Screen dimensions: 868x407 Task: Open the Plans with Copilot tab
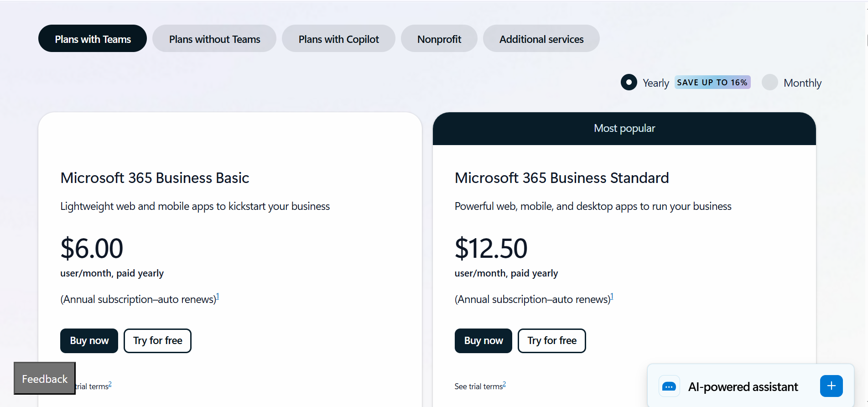338,39
